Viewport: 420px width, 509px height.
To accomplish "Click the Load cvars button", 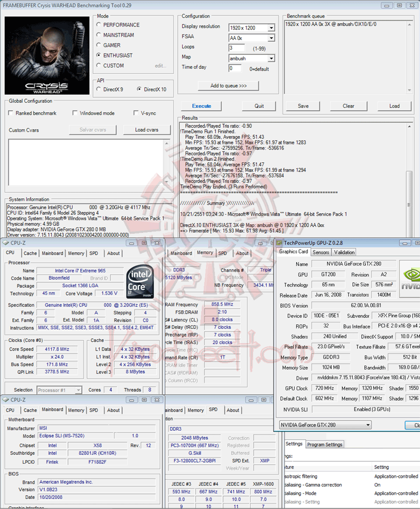I will (146, 129).
